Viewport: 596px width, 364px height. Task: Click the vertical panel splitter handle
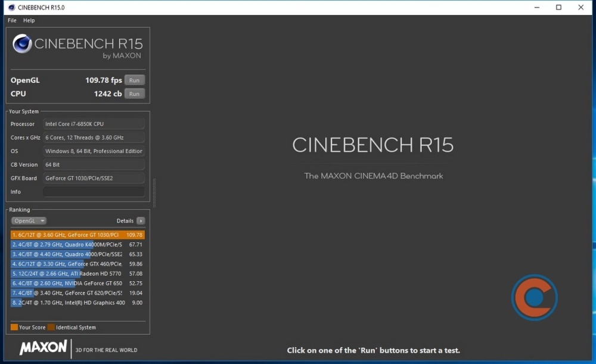pyautogui.click(x=154, y=193)
